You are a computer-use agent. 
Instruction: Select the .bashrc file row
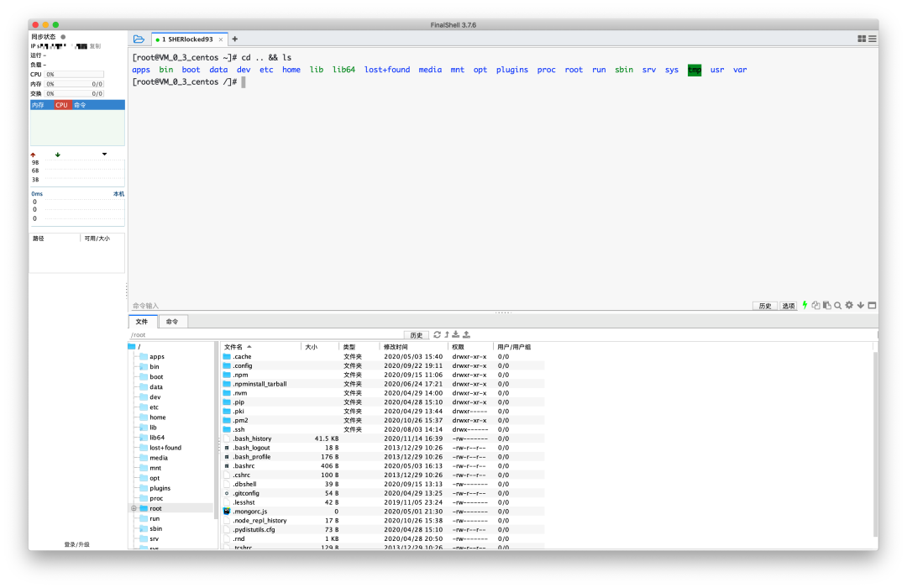point(383,466)
